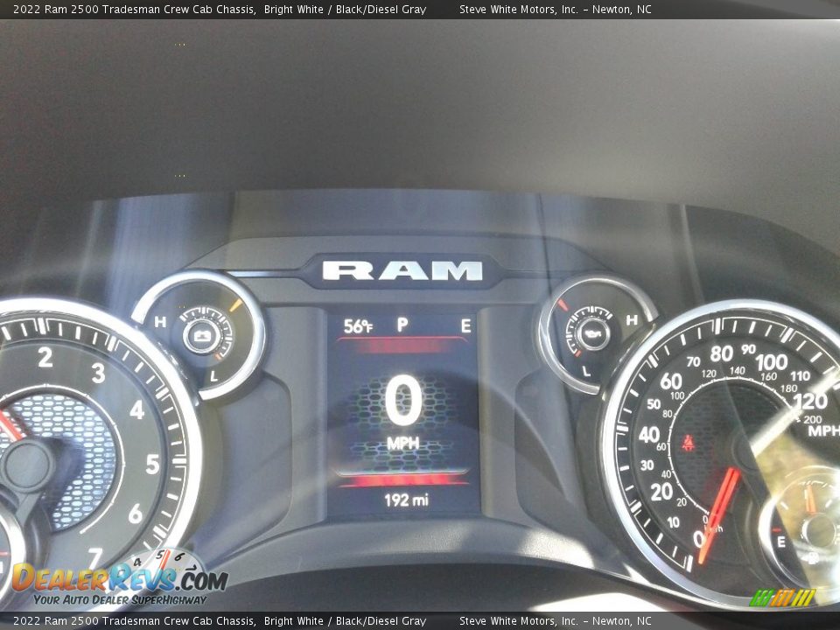This screenshot has width=840, height=630.
Task: Click the large digital 0 speed readout
Action: click(402, 400)
